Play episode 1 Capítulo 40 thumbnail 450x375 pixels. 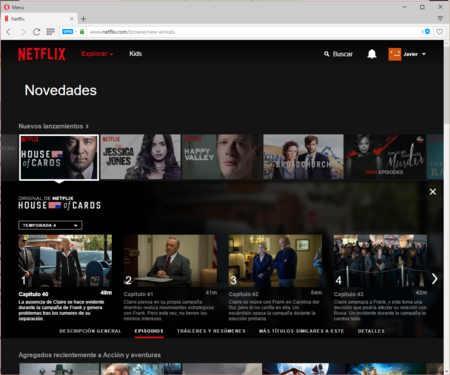pos(65,261)
